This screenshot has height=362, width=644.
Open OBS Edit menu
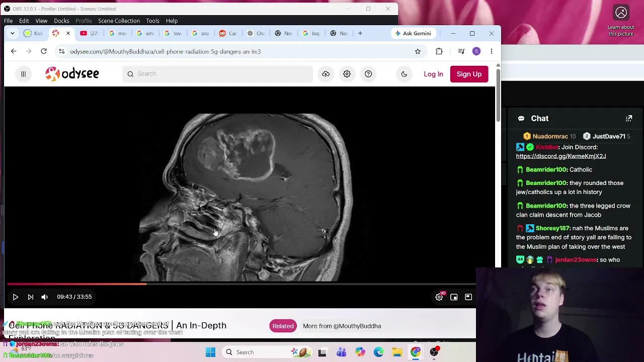pos(24,21)
